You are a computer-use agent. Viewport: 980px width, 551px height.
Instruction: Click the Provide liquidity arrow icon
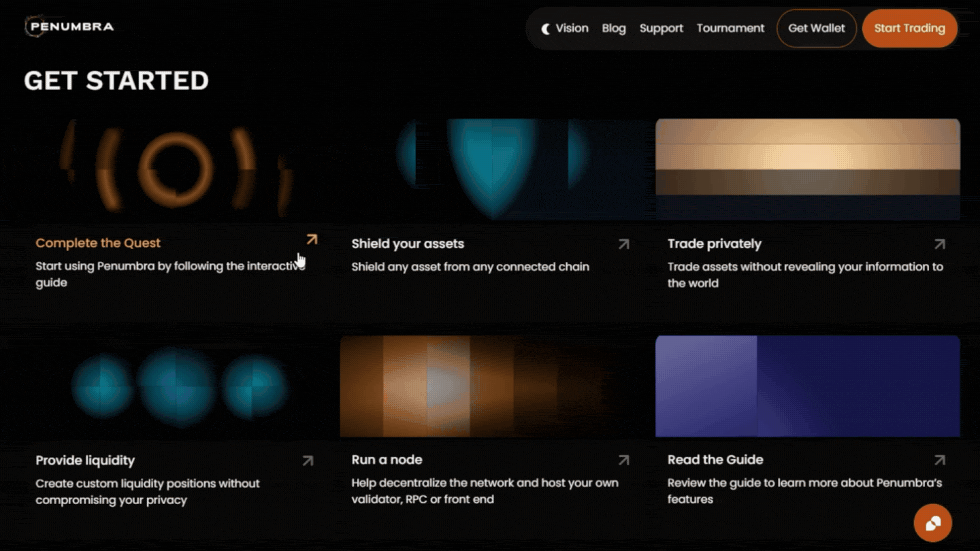coord(306,461)
